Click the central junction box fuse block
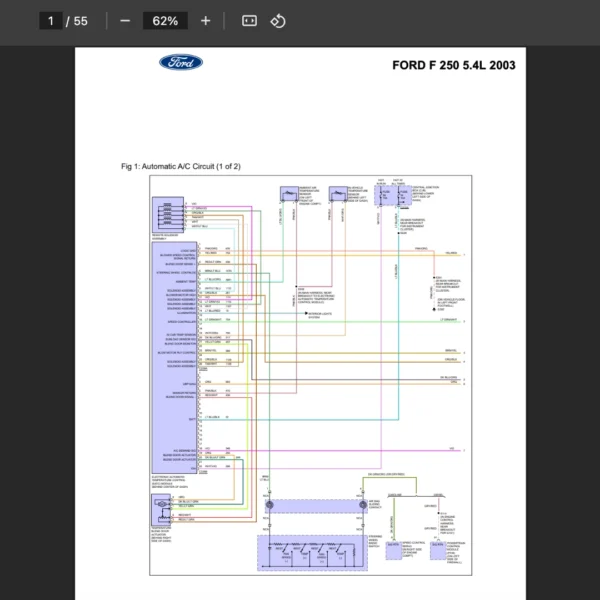This screenshot has width=600, height=600. point(393,195)
